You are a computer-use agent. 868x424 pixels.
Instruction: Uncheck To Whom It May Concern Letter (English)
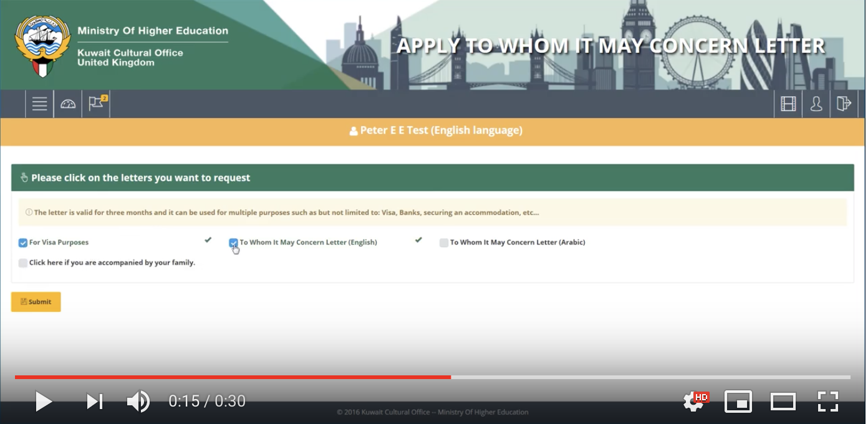[x=233, y=243]
